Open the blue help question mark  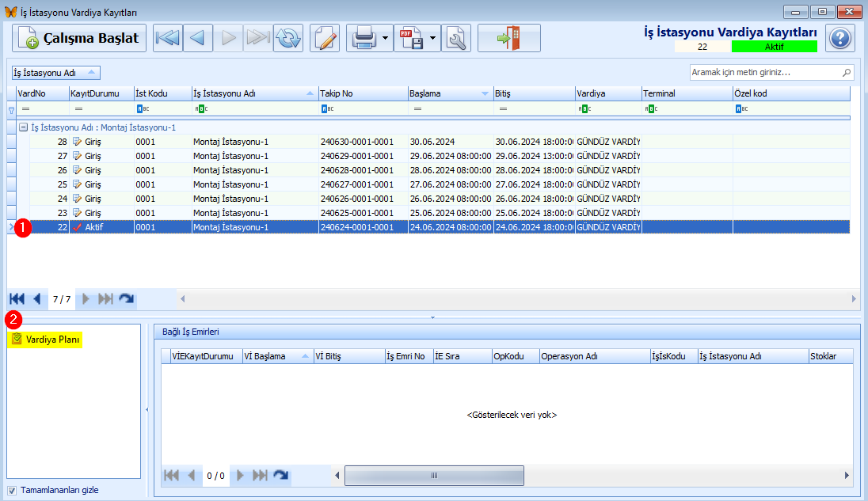pyautogui.click(x=839, y=38)
